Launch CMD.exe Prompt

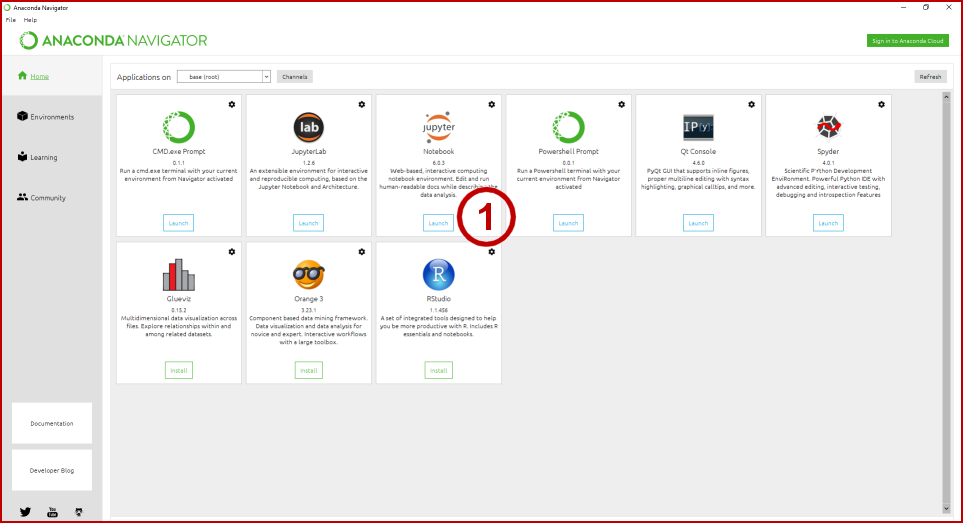179,223
